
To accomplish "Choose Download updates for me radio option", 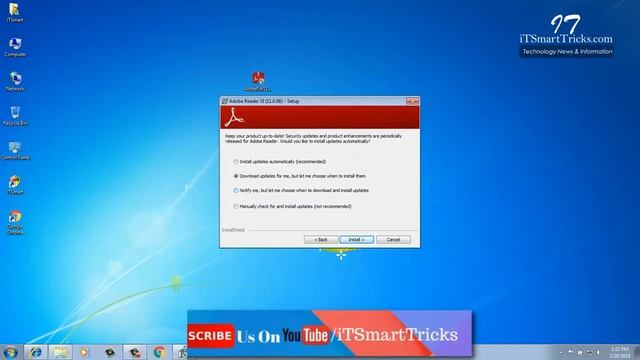I will pyautogui.click(x=236, y=176).
